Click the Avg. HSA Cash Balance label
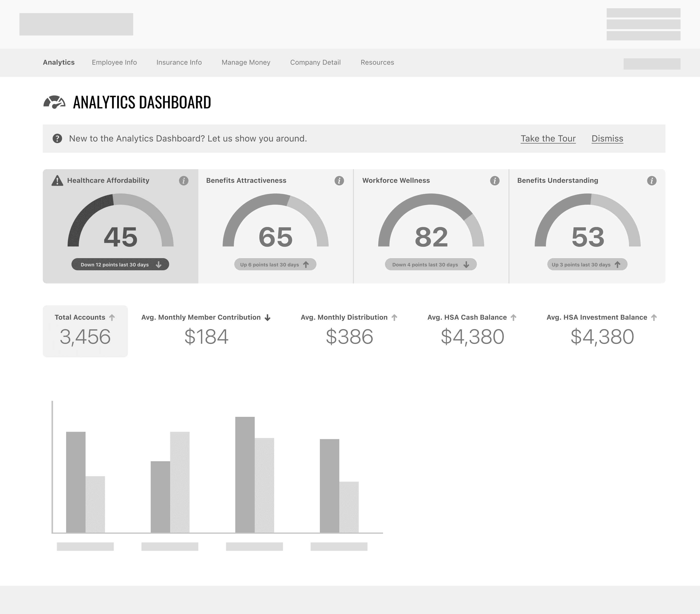Viewport: 700px width, 614px height. [x=467, y=317]
